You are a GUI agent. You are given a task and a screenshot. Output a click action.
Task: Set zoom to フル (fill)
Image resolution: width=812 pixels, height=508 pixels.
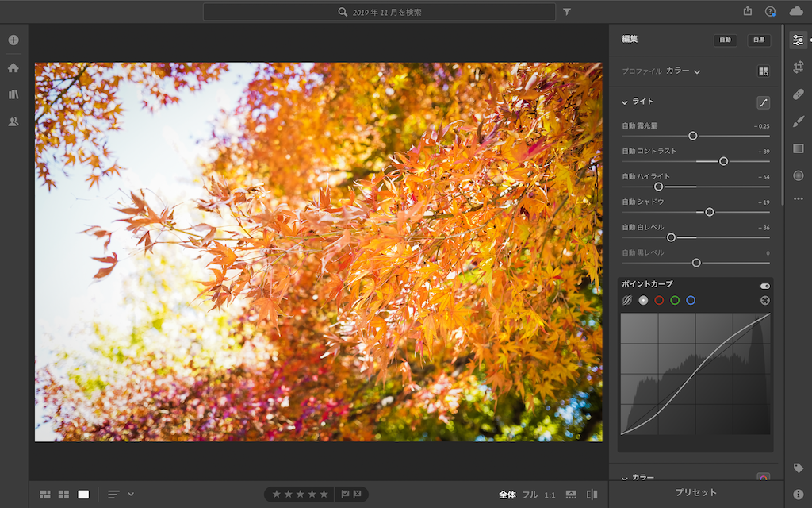[530, 495]
